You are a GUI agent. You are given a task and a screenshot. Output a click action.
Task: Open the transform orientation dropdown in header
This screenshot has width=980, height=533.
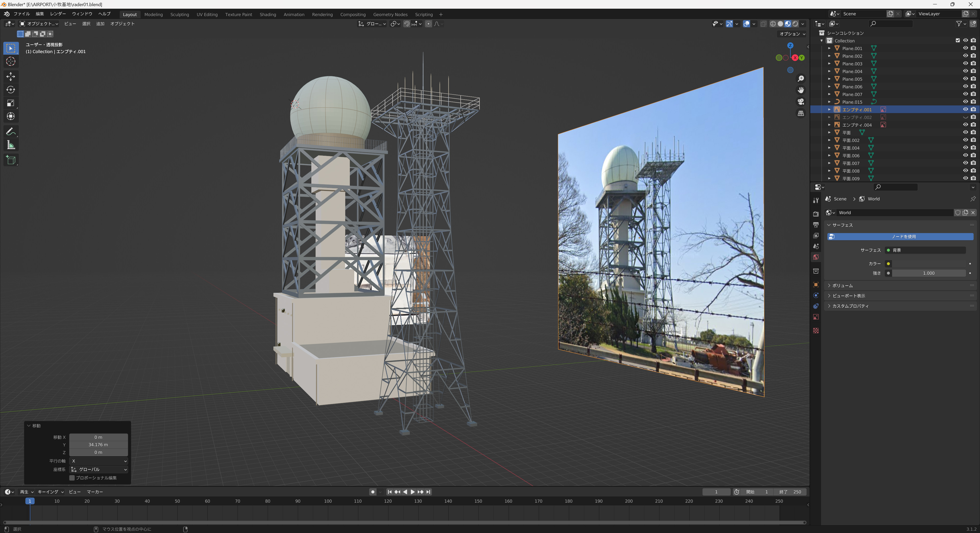372,23
